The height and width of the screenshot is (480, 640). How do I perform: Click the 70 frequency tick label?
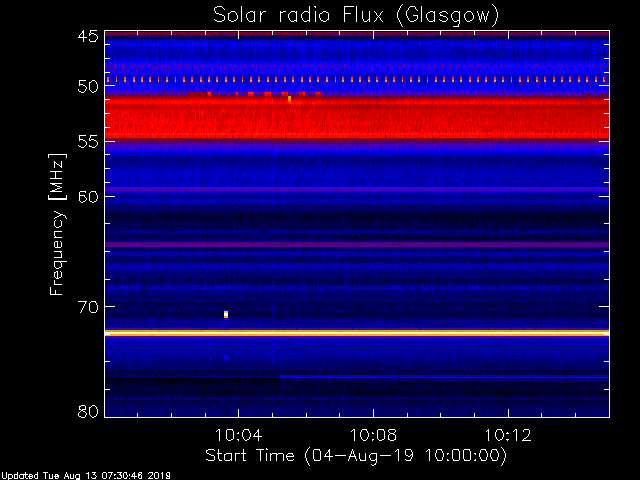[x=89, y=307]
